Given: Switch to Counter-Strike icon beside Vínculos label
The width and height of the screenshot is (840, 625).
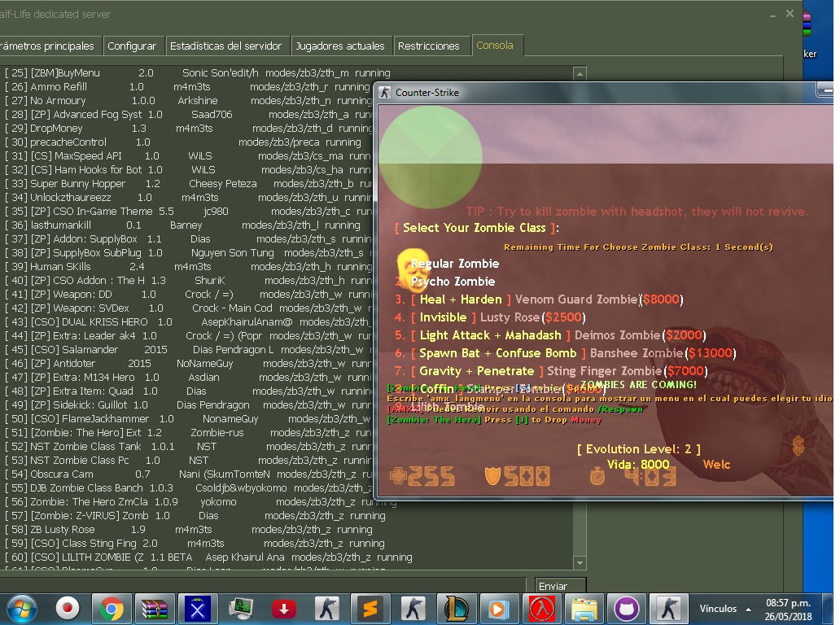Looking at the screenshot, I should coord(669,609).
